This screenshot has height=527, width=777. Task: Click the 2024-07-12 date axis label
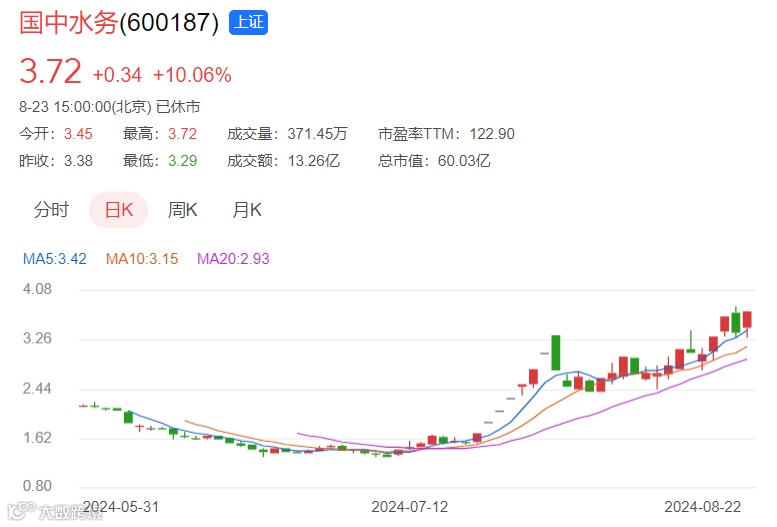point(409,507)
